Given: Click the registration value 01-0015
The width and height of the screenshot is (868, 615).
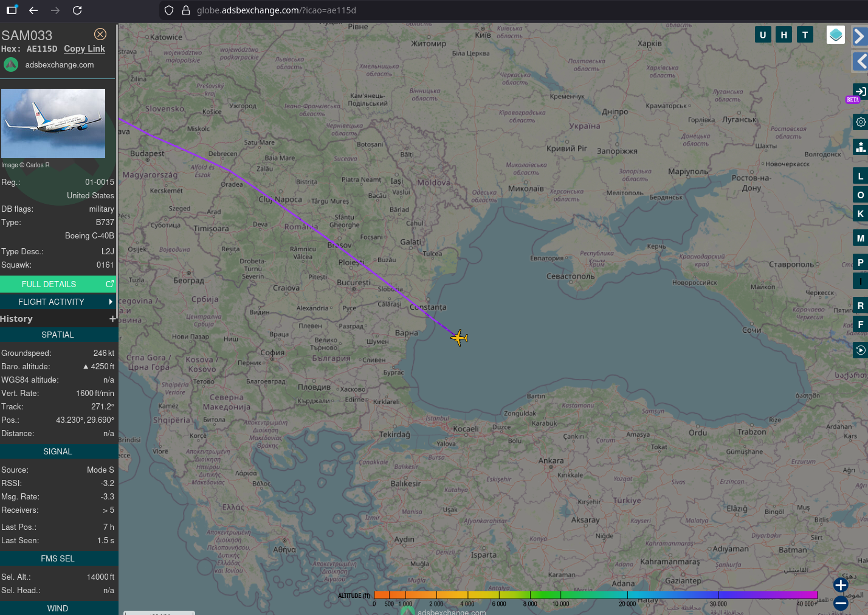Looking at the screenshot, I should [100, 182].
